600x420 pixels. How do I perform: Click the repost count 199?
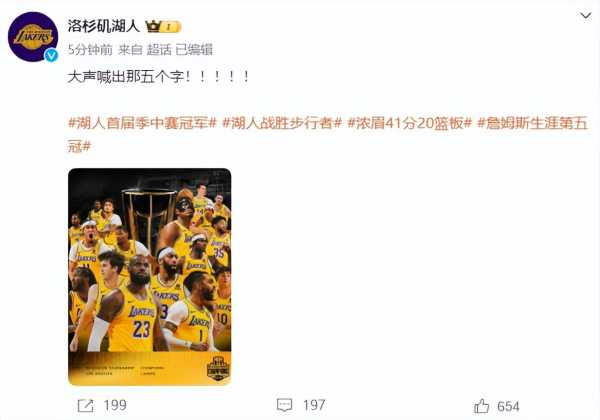(x=115, y=405)
